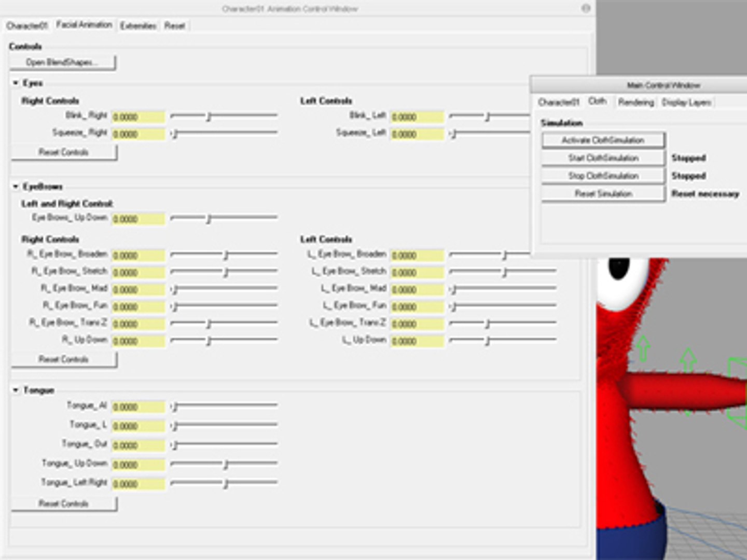The image size is (747, 560).
Task: Click the Tongue_Left Right value field
Action: pos(138,484)
